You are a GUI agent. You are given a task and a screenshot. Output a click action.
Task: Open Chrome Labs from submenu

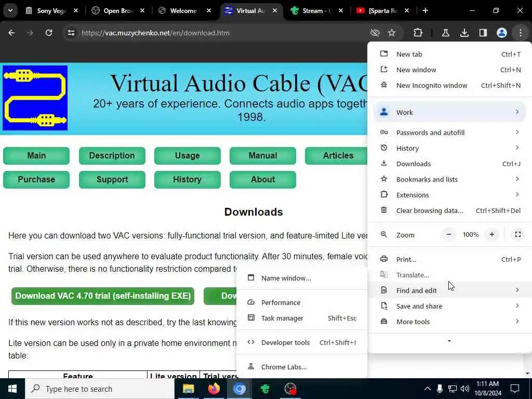[302, 367]
